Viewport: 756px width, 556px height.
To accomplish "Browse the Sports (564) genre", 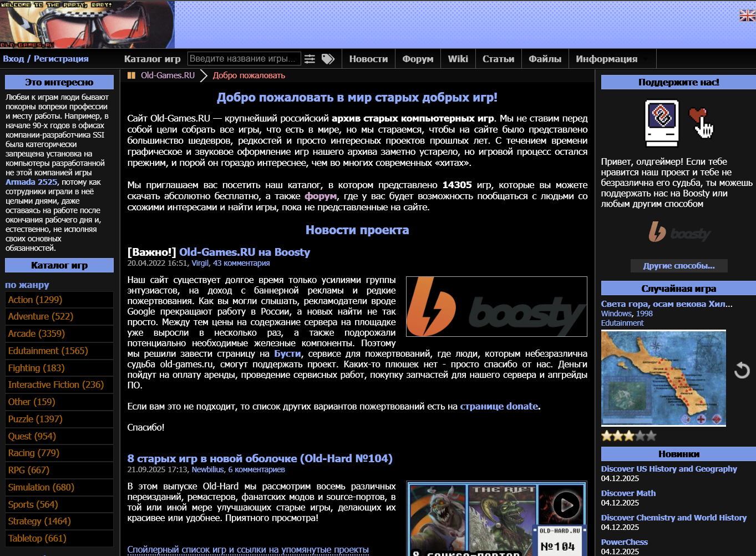I will point(59,504).
